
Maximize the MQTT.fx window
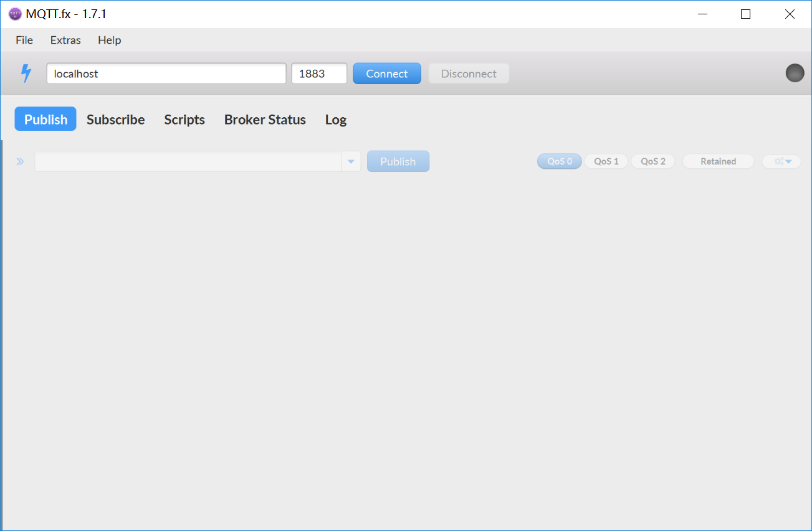click(745, 14)
